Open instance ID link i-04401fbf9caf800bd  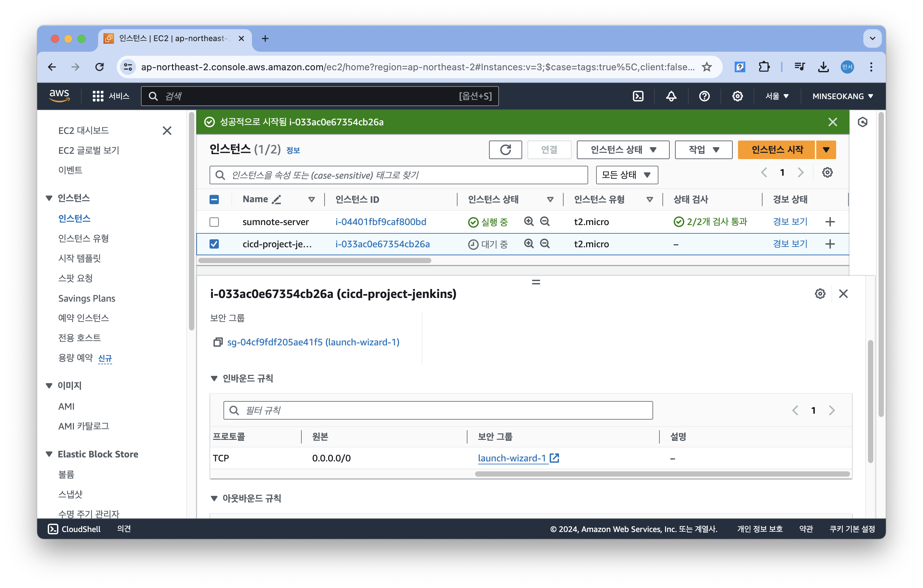click(381, 222)
